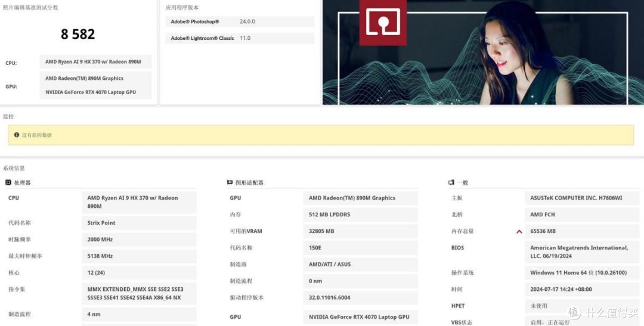This screenshot has width=644, height=326.
Task: Select NVIDIA GeForce RTX 4070 in the score card
Action: click(91, 92)
